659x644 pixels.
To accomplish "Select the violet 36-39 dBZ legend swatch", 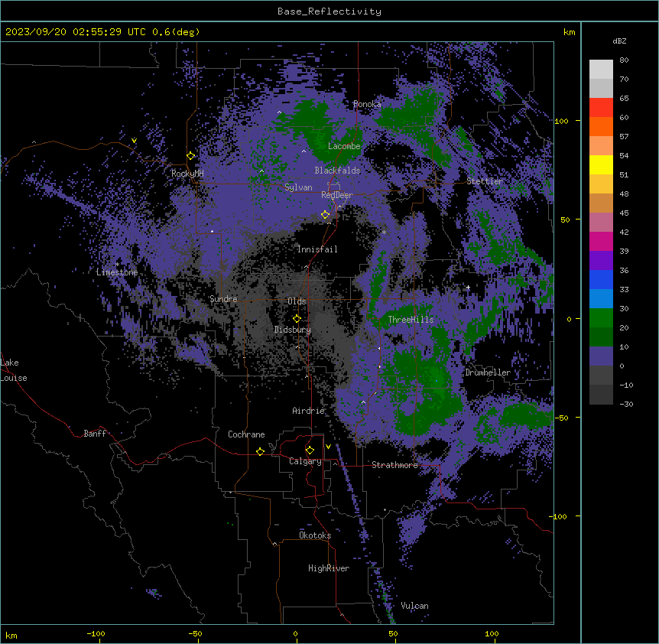I will [x=601, y=261].
